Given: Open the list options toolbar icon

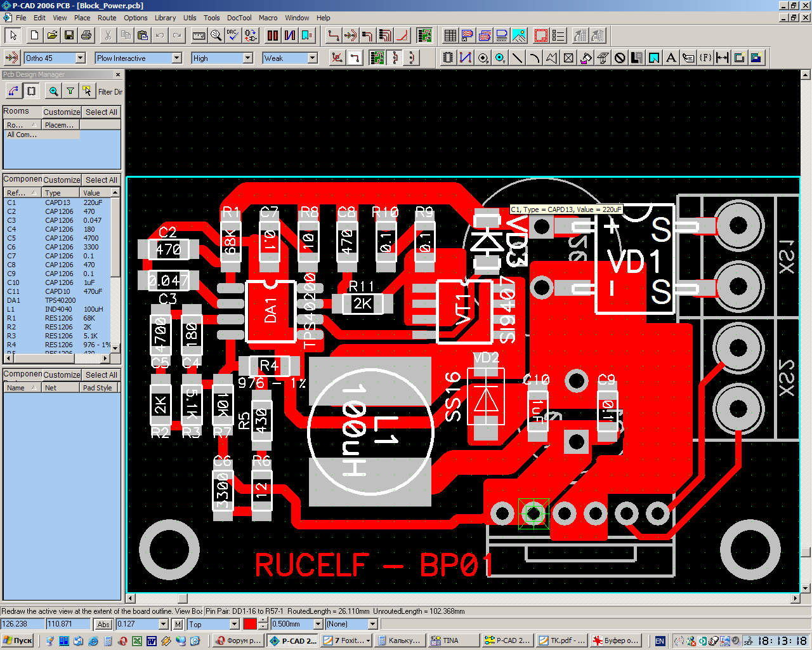Looking at the screenshot, I should pos(558,35).
